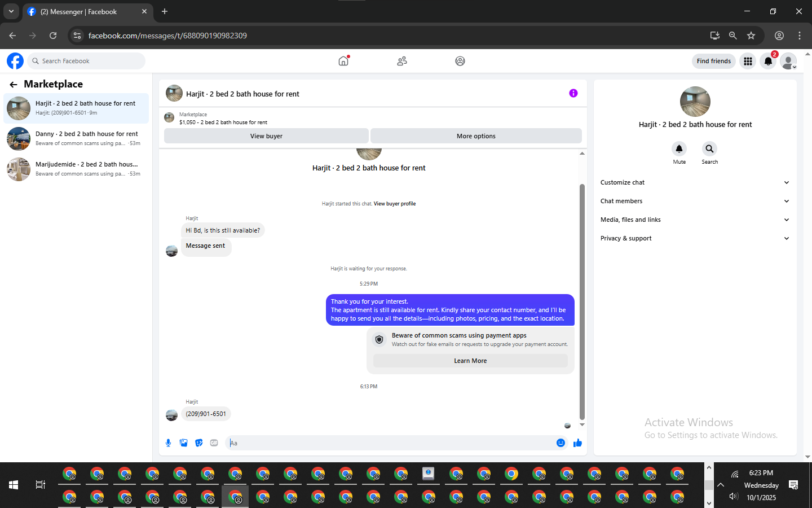812x508 pixels.
Task: Show hidden system tray icons chevron
Action: (721, 485)
